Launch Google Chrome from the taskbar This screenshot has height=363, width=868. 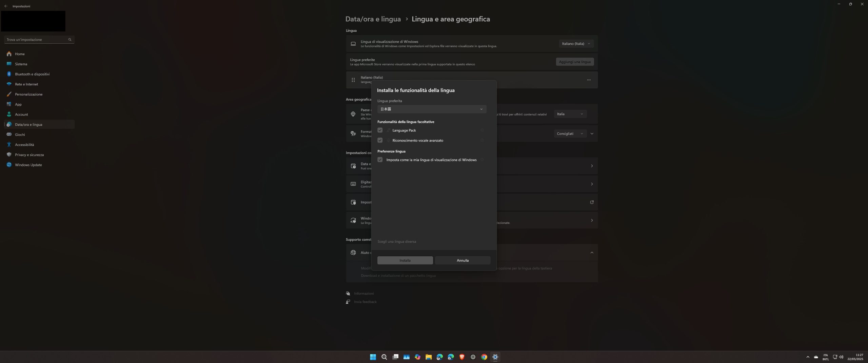point(484,357)
